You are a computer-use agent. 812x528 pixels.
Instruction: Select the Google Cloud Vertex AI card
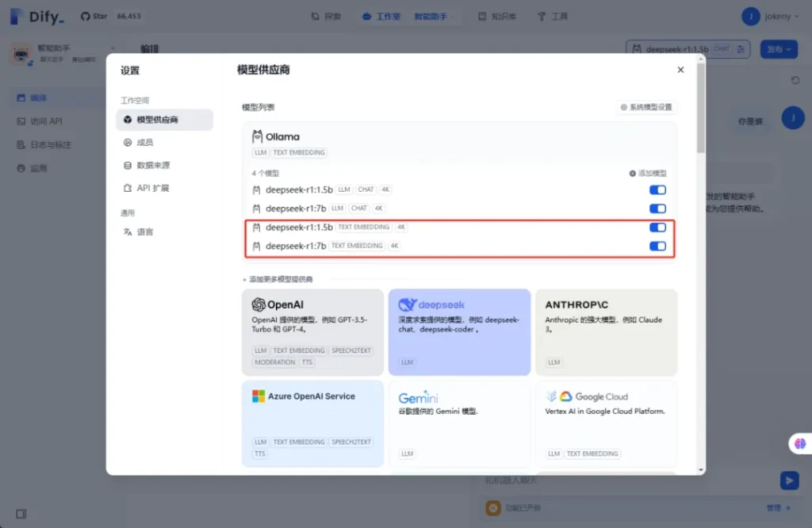[606, 423]
